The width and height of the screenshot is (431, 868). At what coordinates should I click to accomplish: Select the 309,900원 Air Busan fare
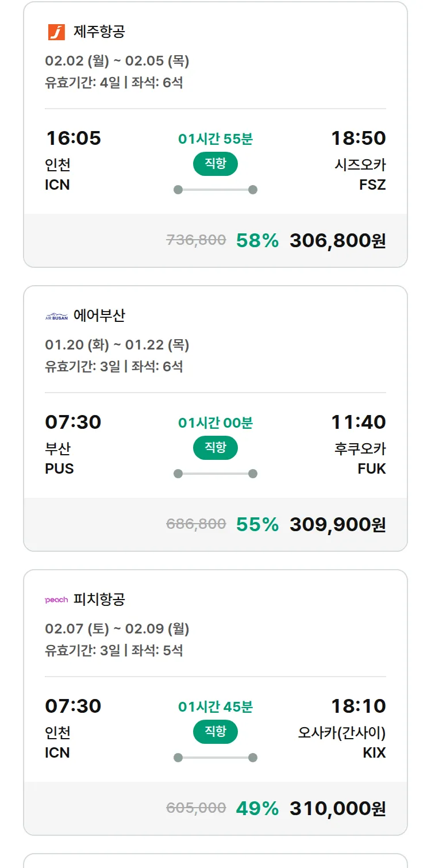337,524
